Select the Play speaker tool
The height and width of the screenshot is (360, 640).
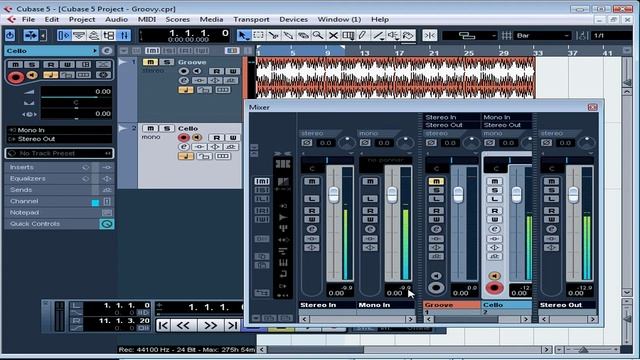(393, 36)
